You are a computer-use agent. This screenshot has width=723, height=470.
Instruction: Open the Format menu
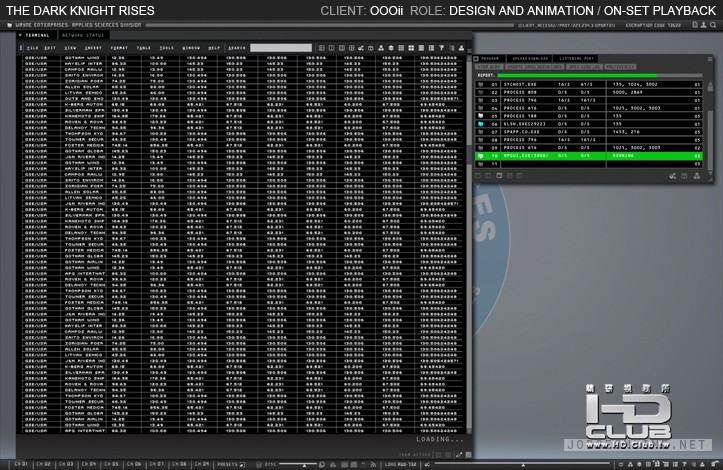119,48
